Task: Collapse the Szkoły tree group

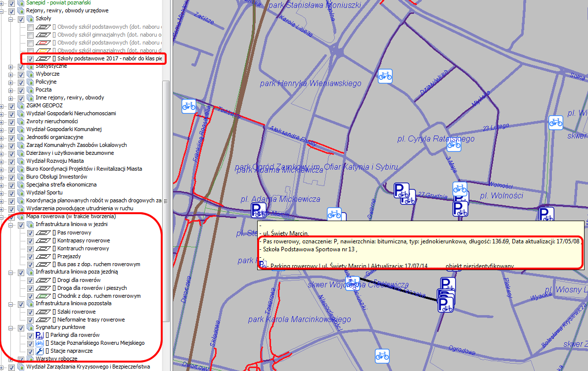Action: coord(11,19)
